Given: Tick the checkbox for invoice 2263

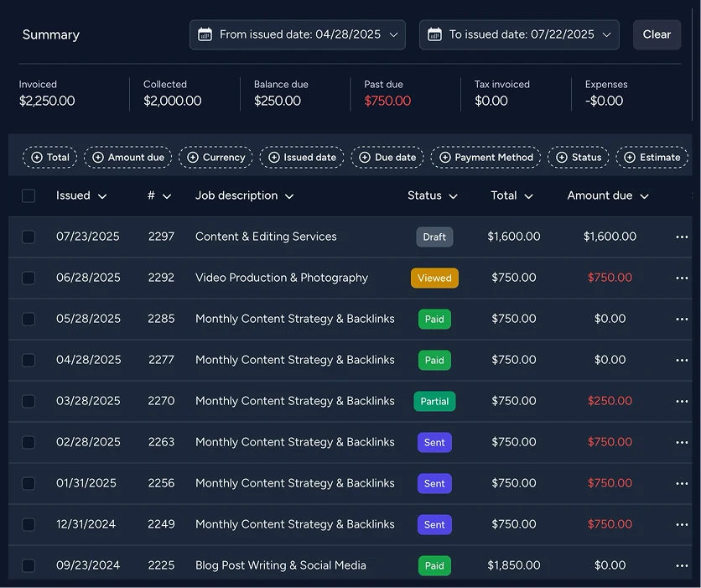Looking at the screenshot, I should tap(29, 443).
